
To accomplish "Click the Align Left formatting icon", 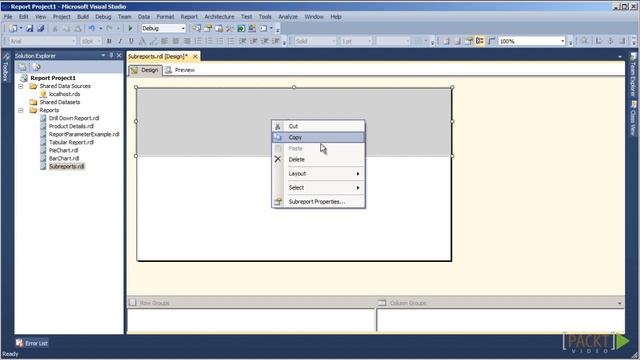I will [x=164, y=41].
